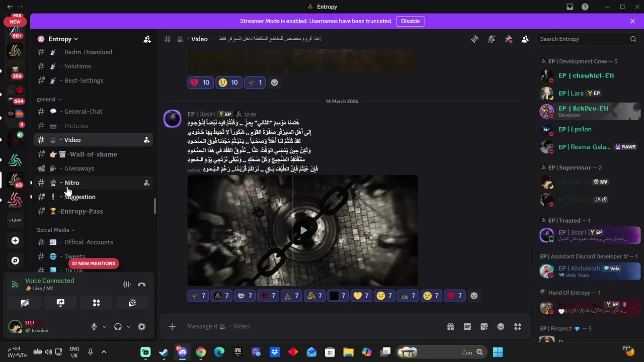
Task: Mute the microphone in user panel
Action: pyautogui.click(x=94, y=326)
